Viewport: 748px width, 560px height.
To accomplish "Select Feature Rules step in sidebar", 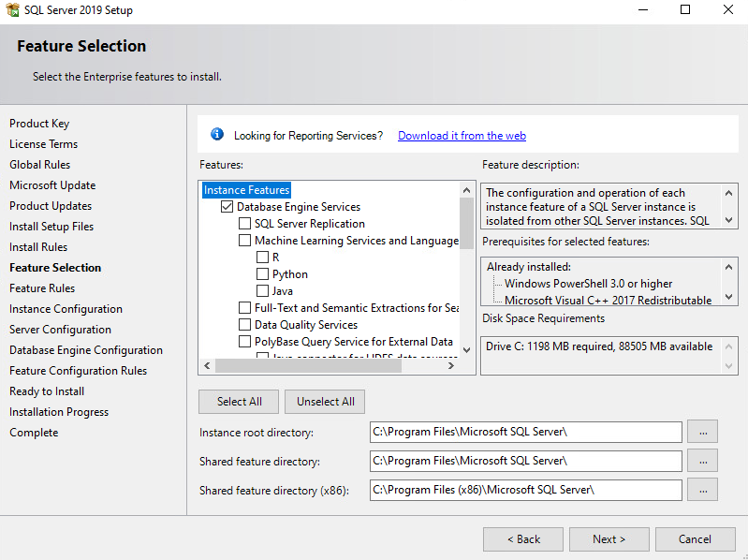I will (x=42, y=288).
